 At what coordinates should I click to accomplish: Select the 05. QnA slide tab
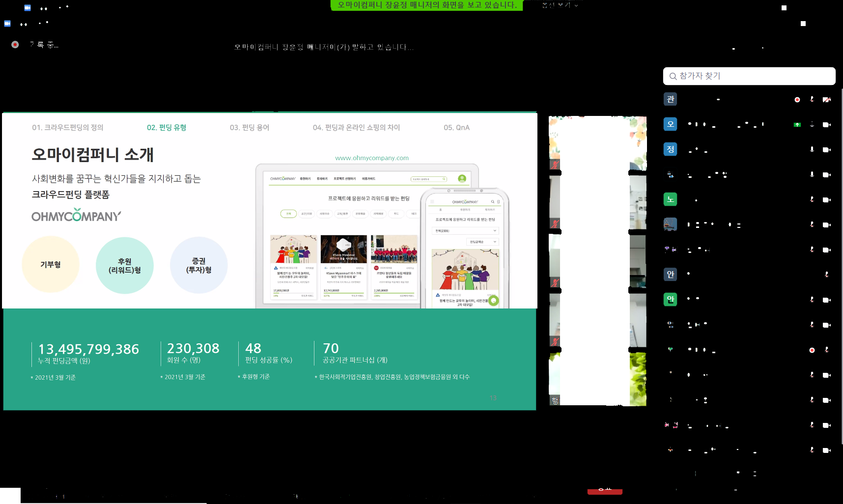pyautogui.click(x=457, y=128)
